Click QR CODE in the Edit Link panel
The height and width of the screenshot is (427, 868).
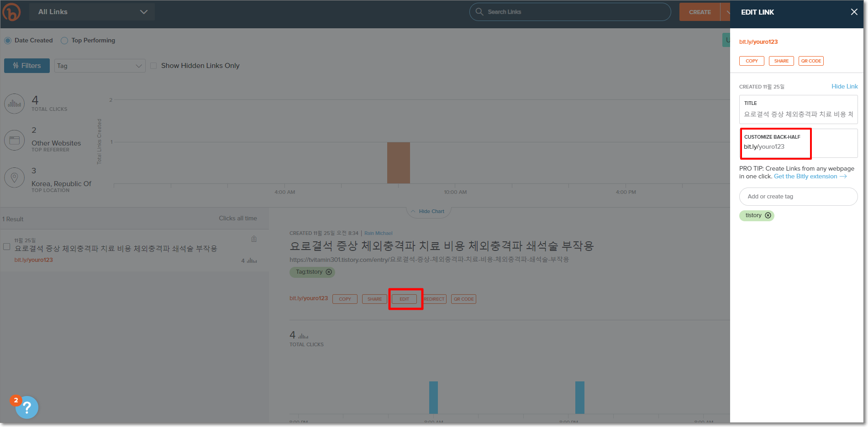tap(811, 61)
